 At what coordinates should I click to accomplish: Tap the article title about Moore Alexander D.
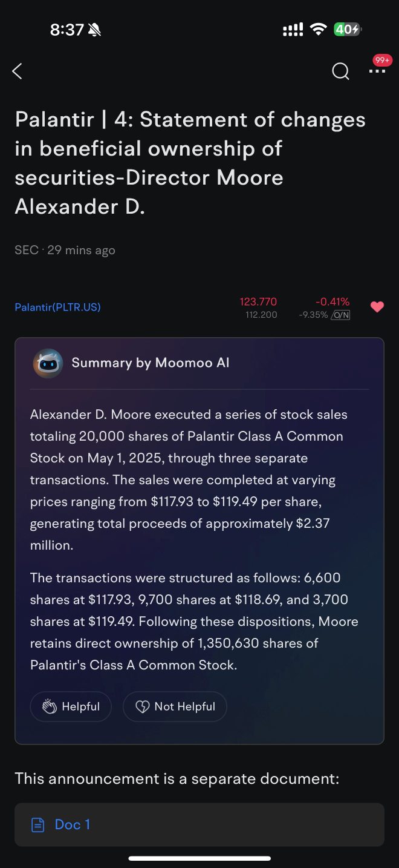[190, 163]
